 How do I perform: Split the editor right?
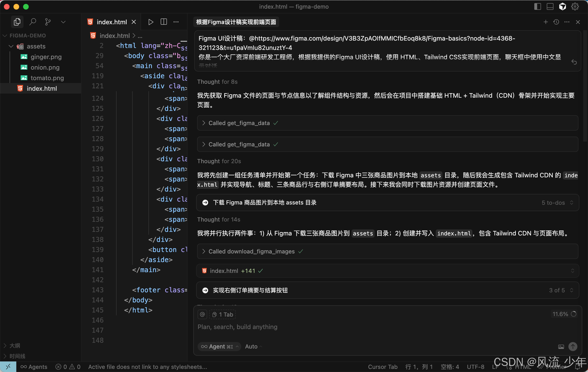coord(164,22)
